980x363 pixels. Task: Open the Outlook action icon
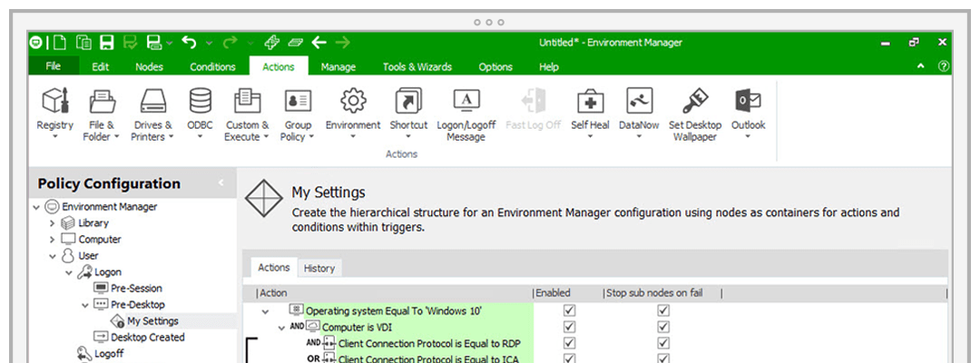748,102
